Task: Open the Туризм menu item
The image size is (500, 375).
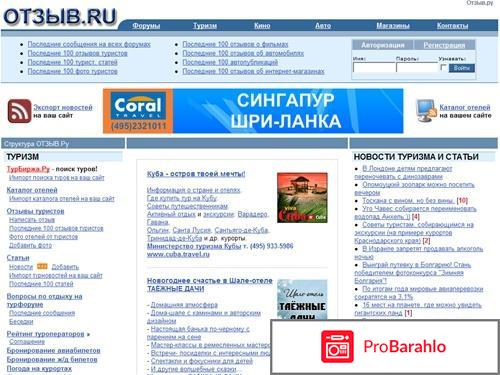Action: (x=205, y=26)
